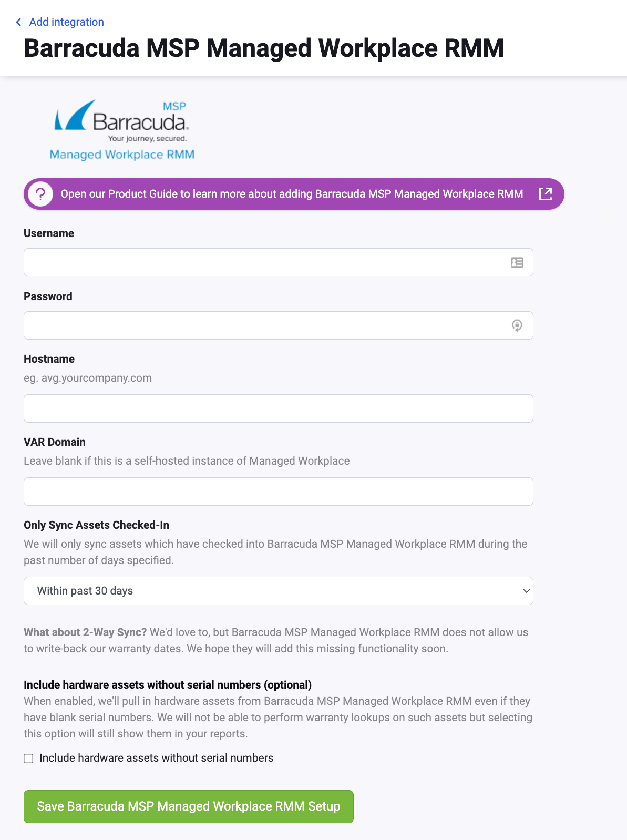The height and width of the screenshot is (840, 627).
Task: Click the key icon in Password field
Action: pos(517,325)
